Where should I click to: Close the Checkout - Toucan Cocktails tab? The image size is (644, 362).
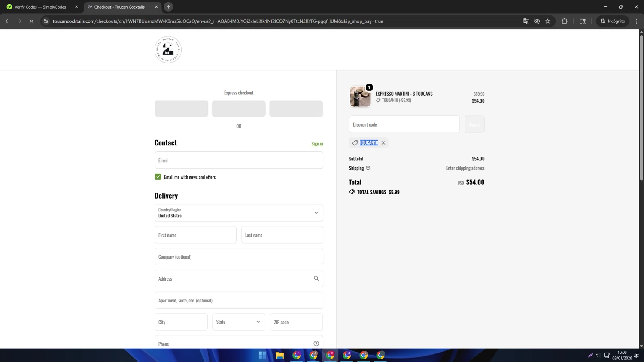[156, 7]
